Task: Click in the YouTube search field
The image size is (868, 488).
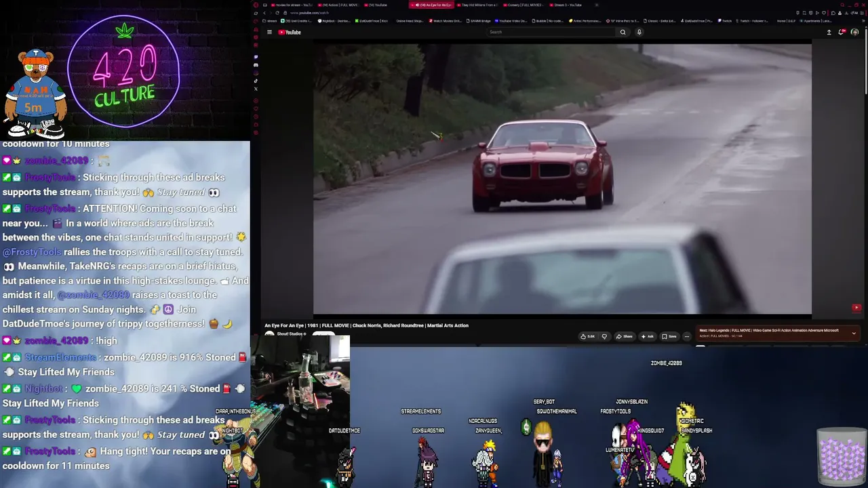Action: [552, 32]
